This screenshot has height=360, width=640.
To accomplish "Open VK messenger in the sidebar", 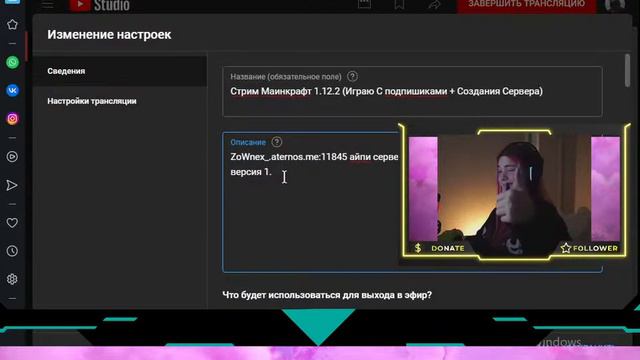I will pyautogui.click(x=12, y=90).
